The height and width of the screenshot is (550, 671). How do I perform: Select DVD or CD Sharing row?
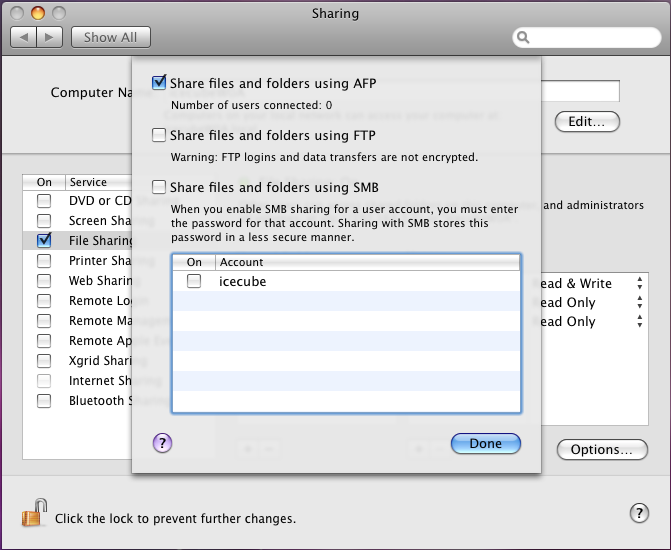(78, 201)
